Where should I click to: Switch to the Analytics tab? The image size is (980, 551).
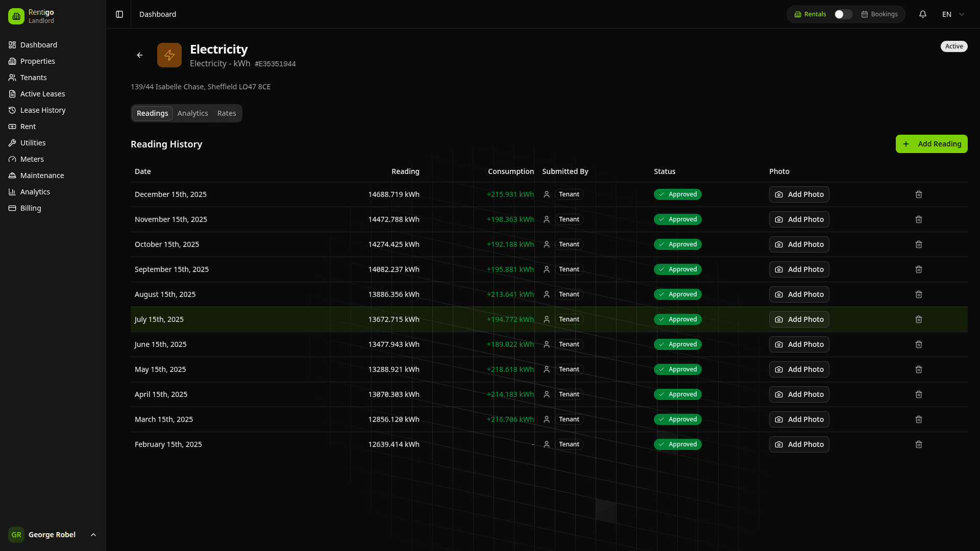(192, 113)
